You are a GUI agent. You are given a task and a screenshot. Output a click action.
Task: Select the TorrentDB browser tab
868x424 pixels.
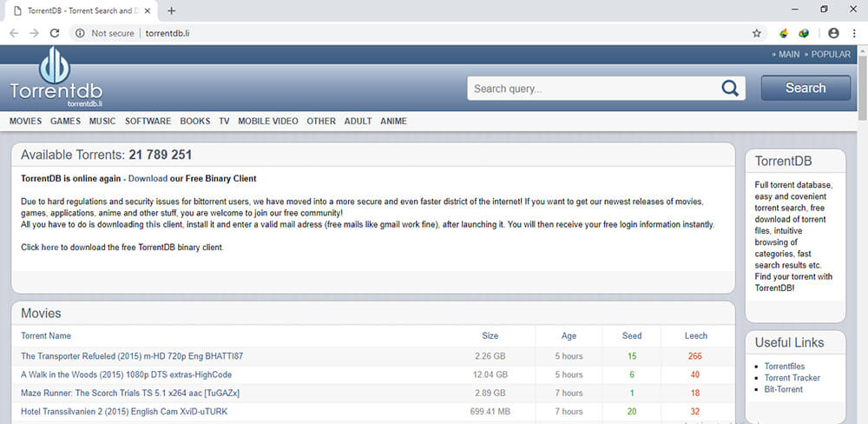(79, 10)
